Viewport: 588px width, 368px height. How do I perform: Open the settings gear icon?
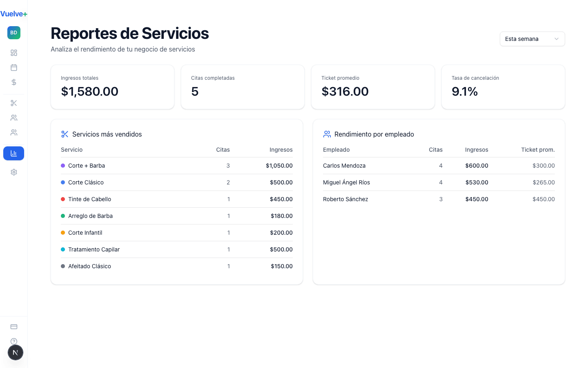pyautogui.click(x=13, y=172)
